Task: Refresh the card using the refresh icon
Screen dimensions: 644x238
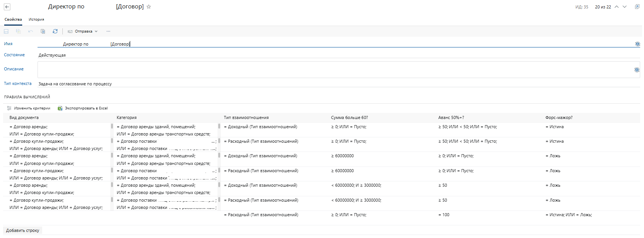Action: click(55, 31)
